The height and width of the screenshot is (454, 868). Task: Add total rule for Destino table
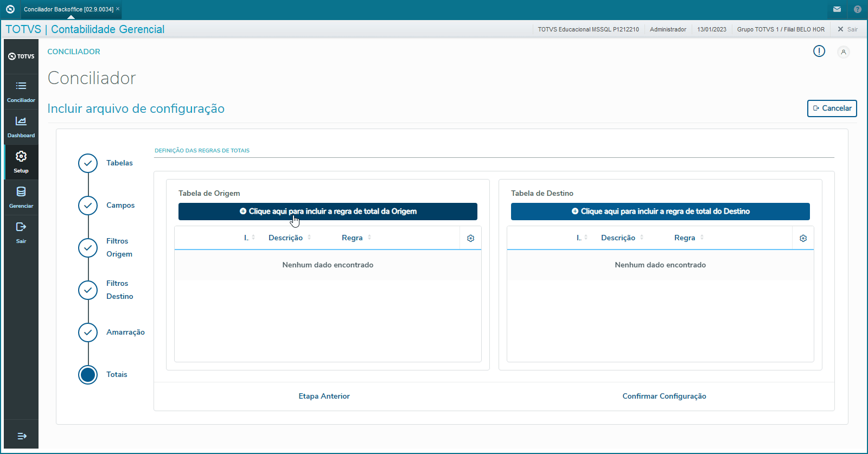tap(660, 212)
